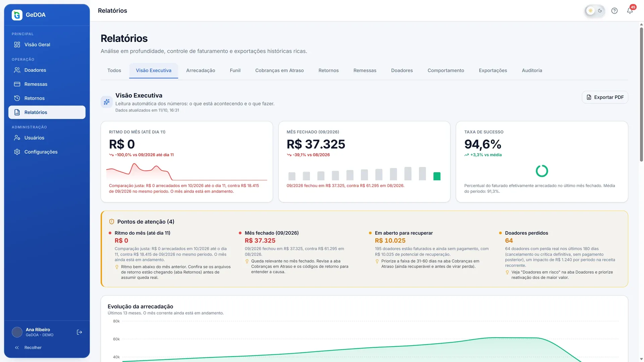Click the Ritmo do Mês sparkline chart
Image resolution: width=644 pixels, height=362 pixels.
(187, 172)
